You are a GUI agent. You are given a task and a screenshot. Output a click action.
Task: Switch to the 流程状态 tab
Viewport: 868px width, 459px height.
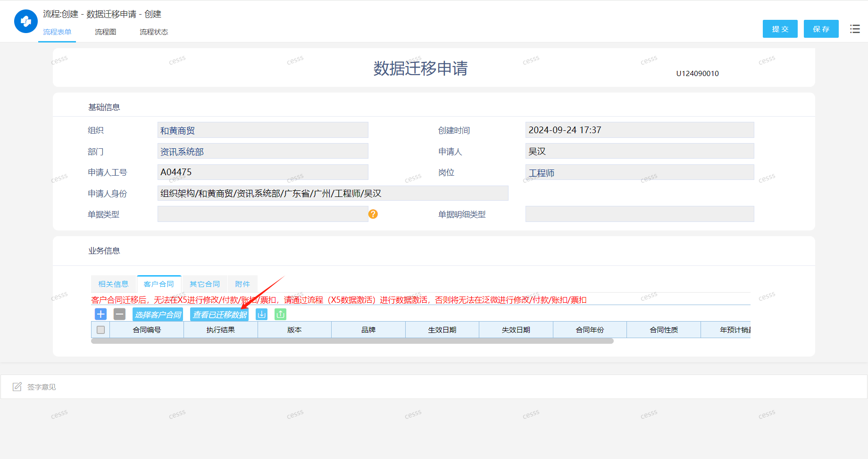point(154,32)
